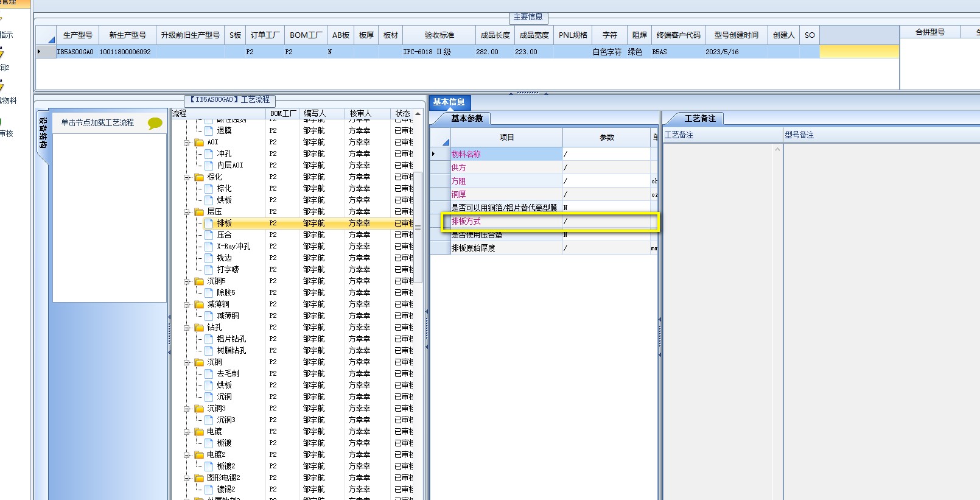The image size is (980, 500).
Task: Click the document icon beside 树脂钻孔
Action: [209, 350]
